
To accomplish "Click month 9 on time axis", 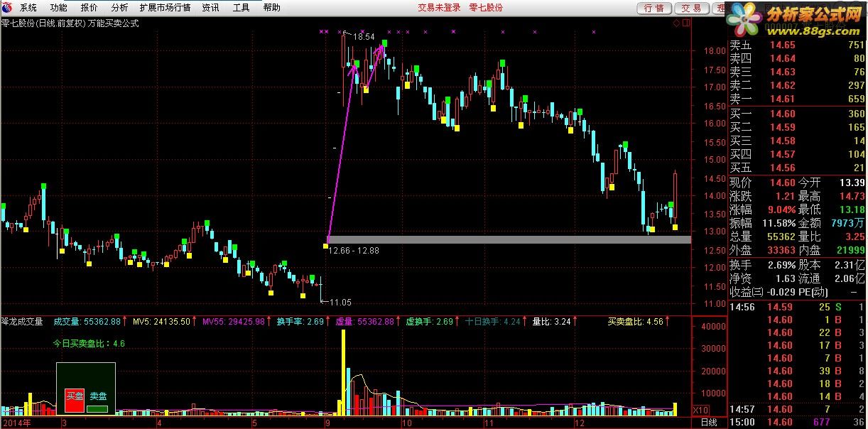I will [327, 423].
